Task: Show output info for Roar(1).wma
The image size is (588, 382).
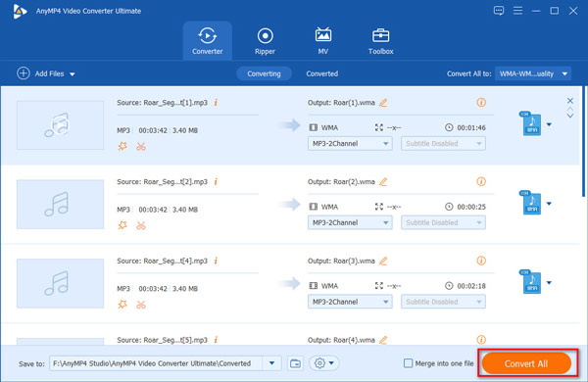Action: pyautogui.click(x=481, y=102)
